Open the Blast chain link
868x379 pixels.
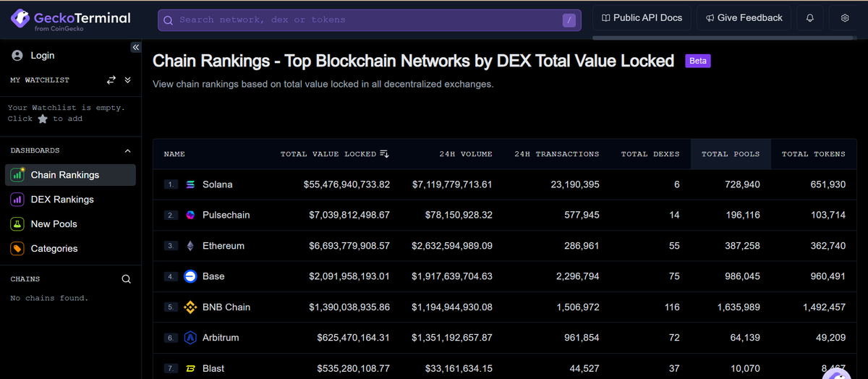coord(213,368)
